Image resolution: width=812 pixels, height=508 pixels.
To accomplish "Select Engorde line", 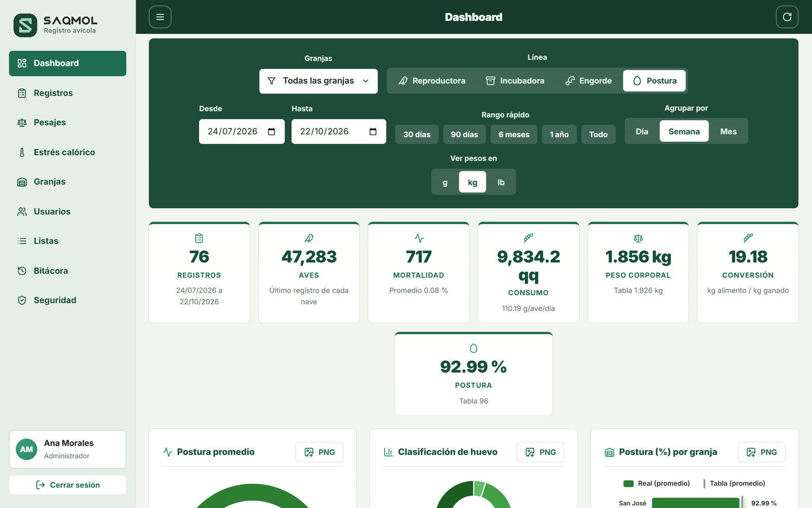I will pos(589,81).
